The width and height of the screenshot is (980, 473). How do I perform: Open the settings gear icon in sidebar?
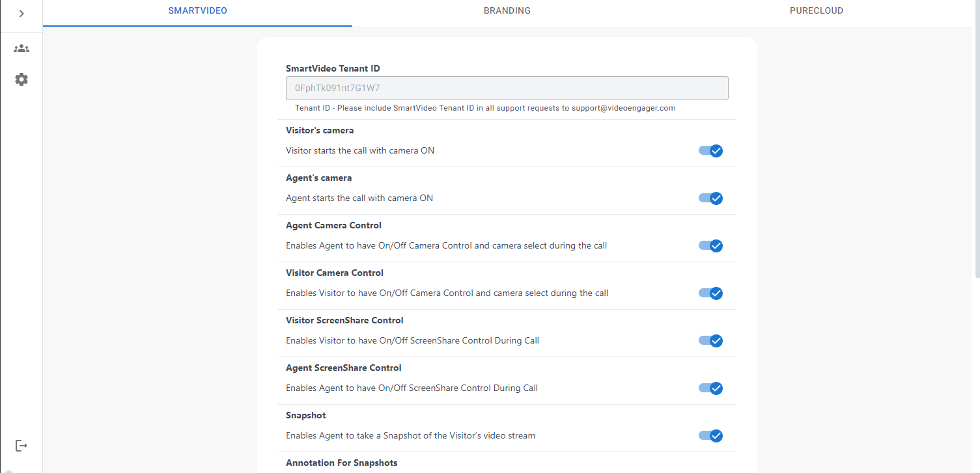pyautogui.click(x=21, y=79)
